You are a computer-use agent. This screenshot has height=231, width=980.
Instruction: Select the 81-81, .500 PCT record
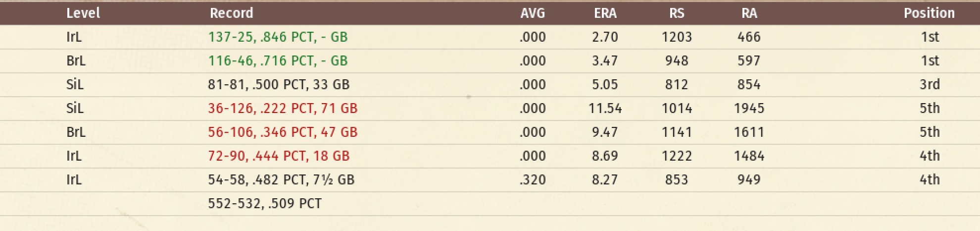pyautogui.click(x=279, y=84)
